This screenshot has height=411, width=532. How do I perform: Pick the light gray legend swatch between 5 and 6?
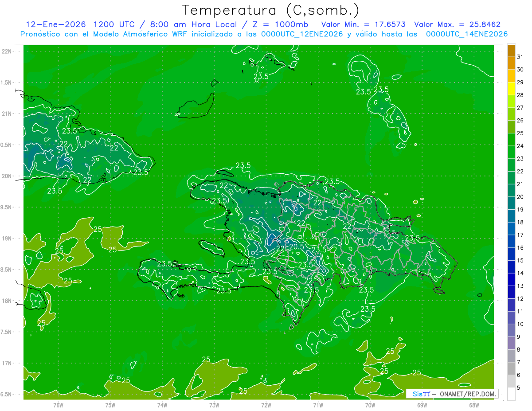click(x=512, y=381)
